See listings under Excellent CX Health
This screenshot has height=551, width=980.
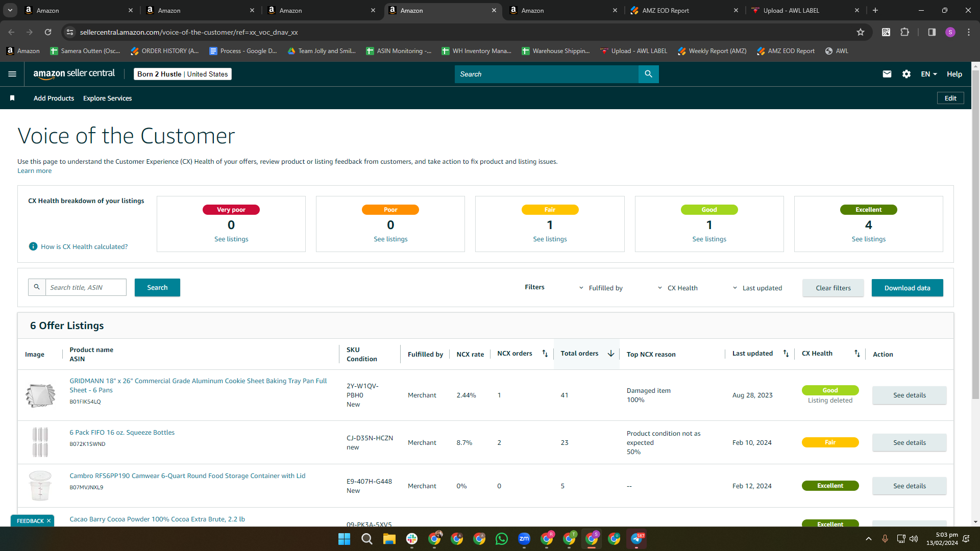pyautogui.click(x=868, y=239)
